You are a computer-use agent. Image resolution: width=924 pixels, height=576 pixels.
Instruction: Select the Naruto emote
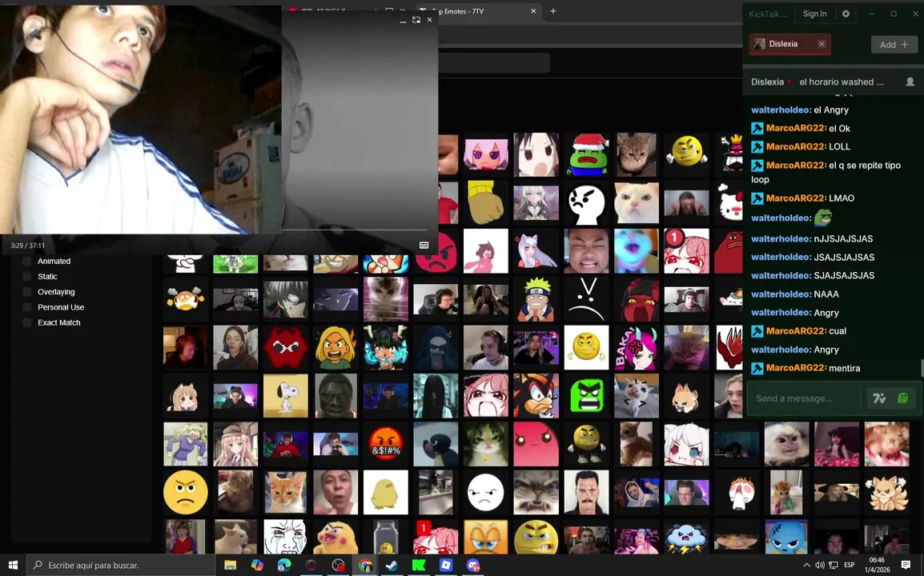click(536, 299)
